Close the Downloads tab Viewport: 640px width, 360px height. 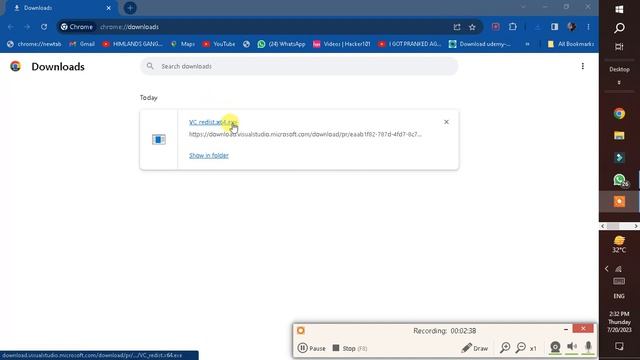pos(109,8)
